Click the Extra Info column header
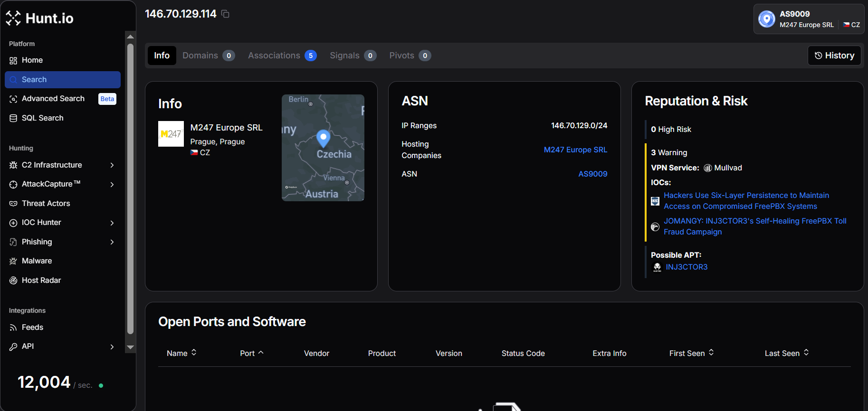This screenshot has height=411, width=868. 610,354
